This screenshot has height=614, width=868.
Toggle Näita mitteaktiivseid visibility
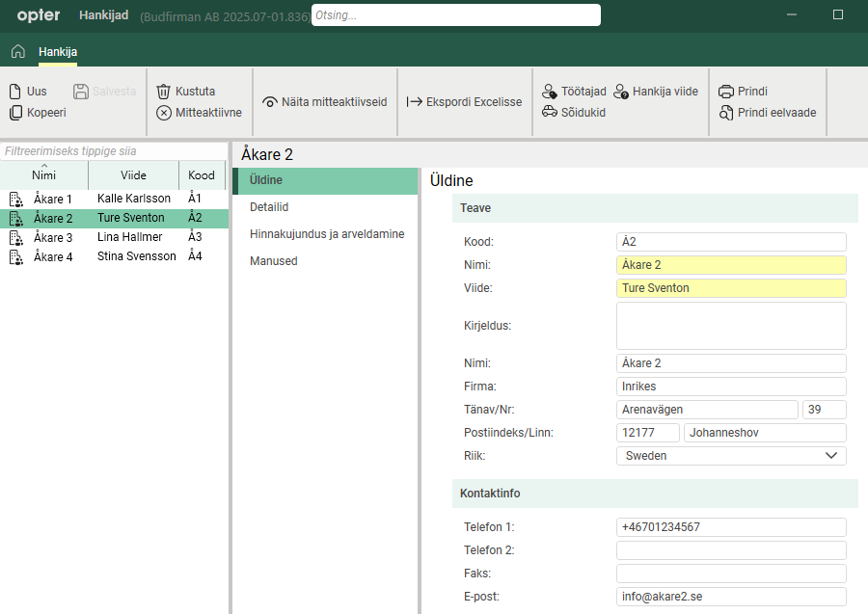click(x=324, y=102)
